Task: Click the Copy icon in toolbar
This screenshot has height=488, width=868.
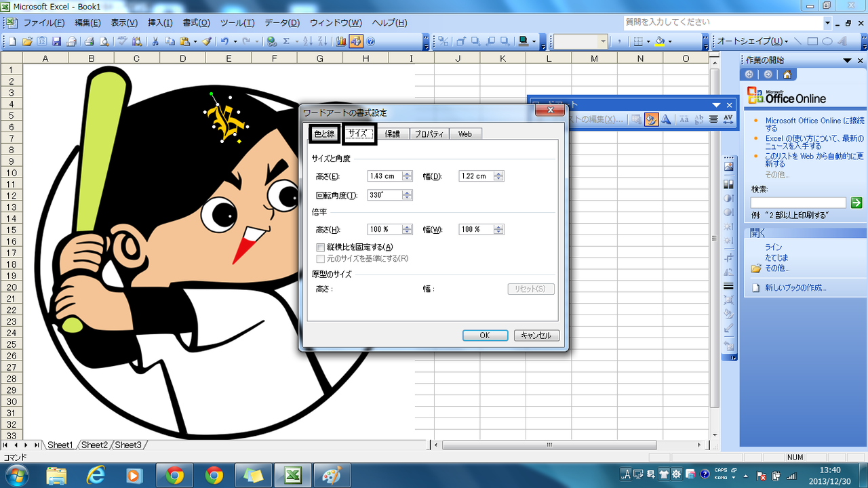Action: click(170, 41)
